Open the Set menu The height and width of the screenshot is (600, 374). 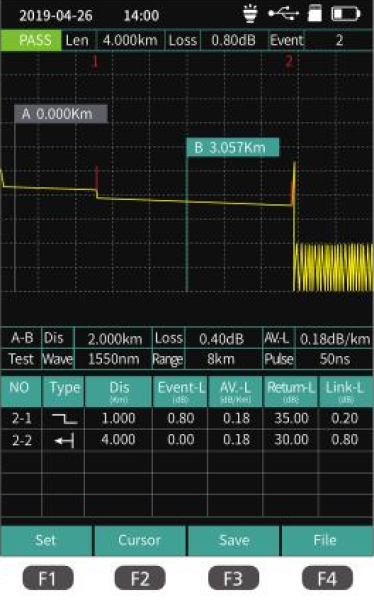point(46,540)
